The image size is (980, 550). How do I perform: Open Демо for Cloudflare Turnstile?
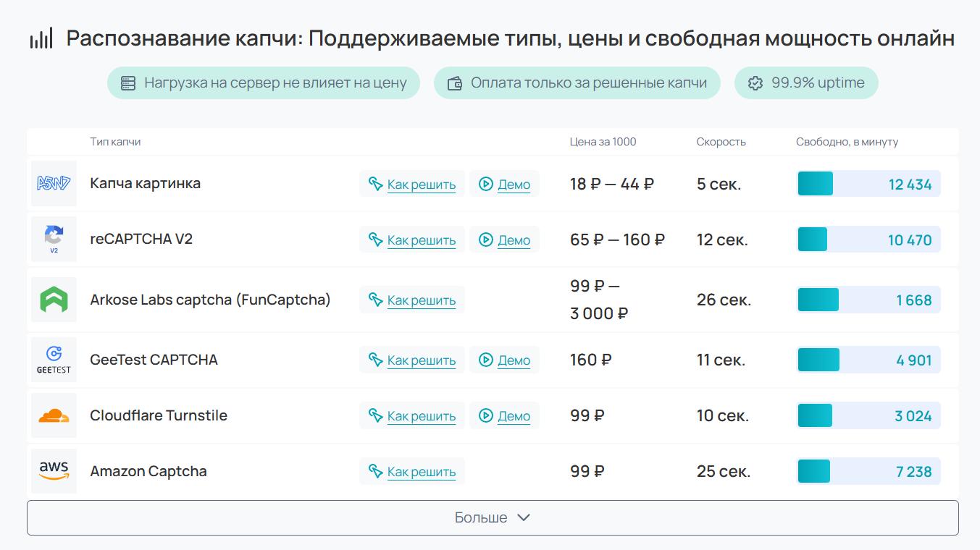[505, 415]
